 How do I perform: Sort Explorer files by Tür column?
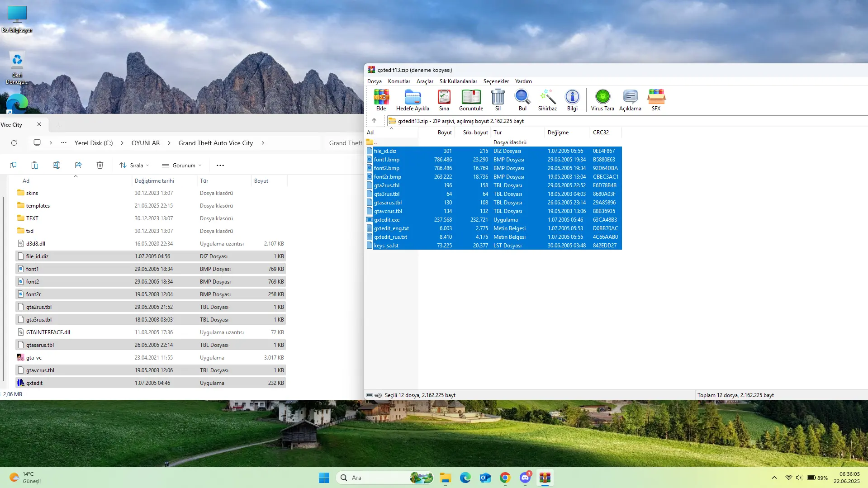click(x=224, y=181)
